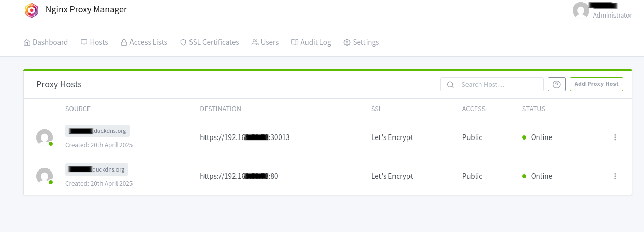Screen dimensions: 644x232
Task: Open the three-dot menu for port 30013 host
Action: click(615, 137)
